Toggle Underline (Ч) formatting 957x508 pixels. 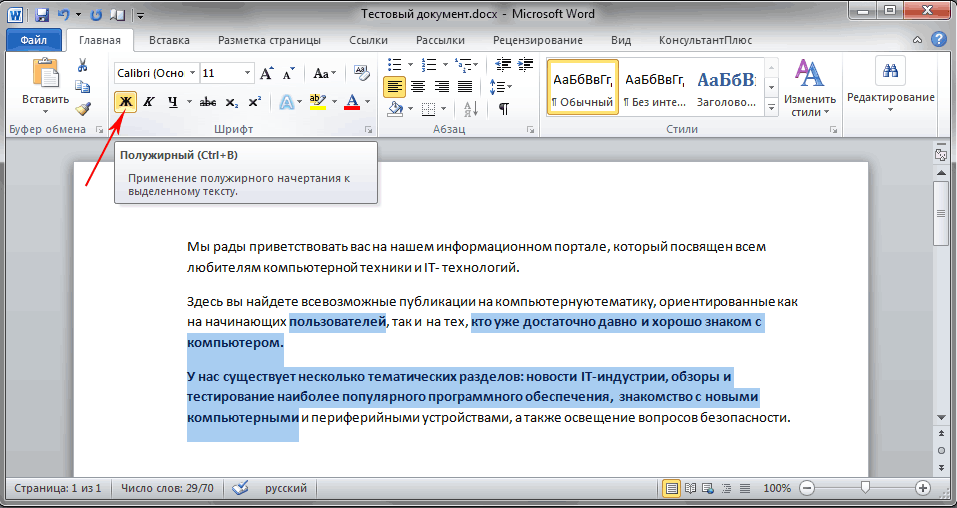click(173, 103)
